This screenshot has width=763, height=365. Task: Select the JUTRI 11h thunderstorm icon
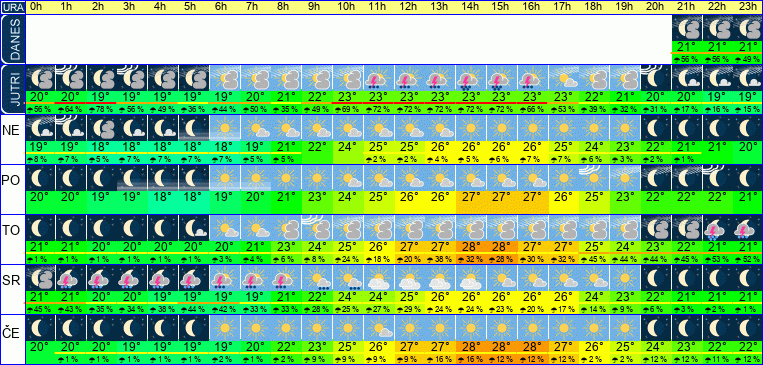pos(378,78)
